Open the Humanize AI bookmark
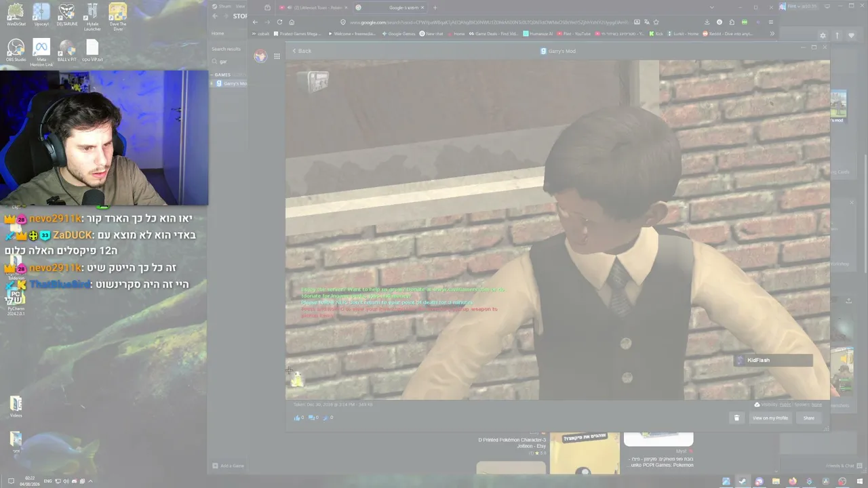The width and height of the screenshot is (868, 488). click(x=538, y=33)
